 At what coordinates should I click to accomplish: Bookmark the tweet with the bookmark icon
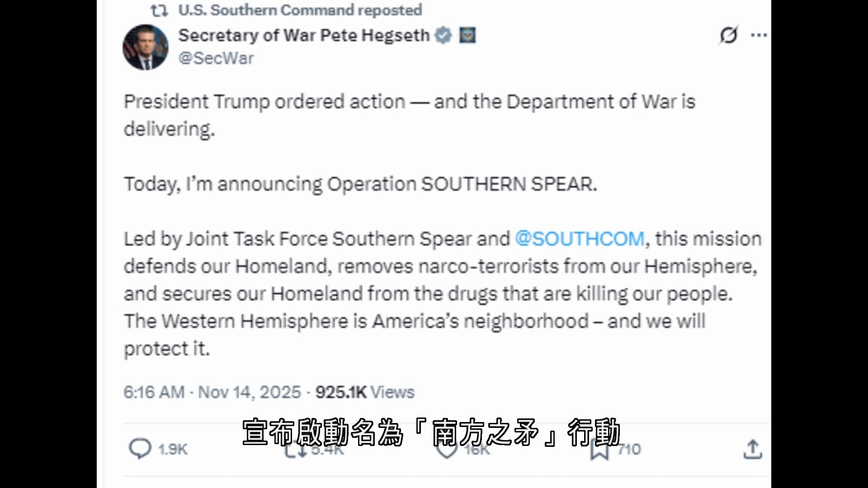(599, 449)
